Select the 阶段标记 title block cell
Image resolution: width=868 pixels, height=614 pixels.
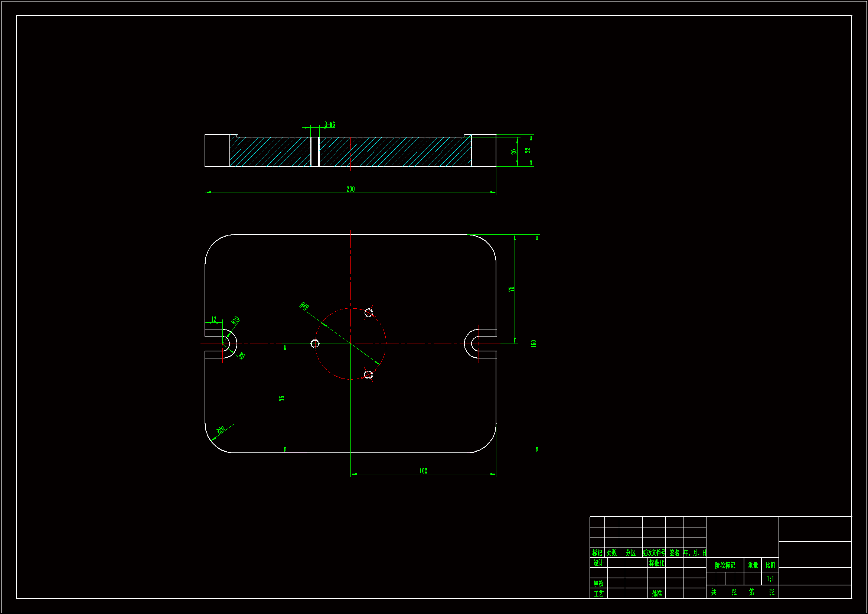pyautogui.click(x=725, y=565)
